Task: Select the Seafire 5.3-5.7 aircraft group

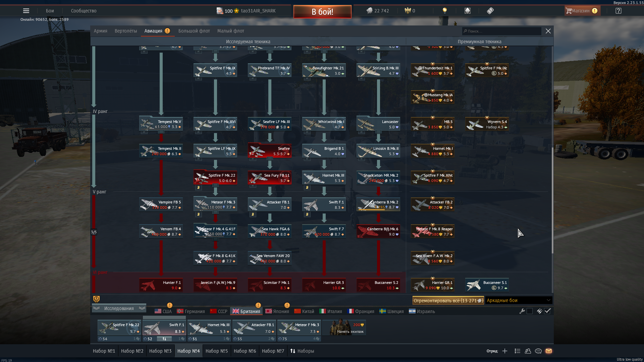Action: [x=270, y=151]
